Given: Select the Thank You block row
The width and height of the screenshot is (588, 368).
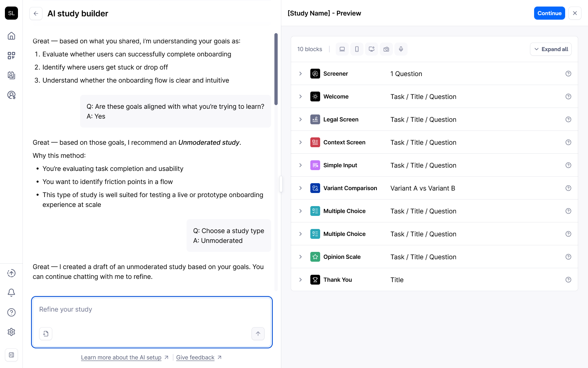Looking at the screenshot, I should pyautogui.click(x=434, y=280).
